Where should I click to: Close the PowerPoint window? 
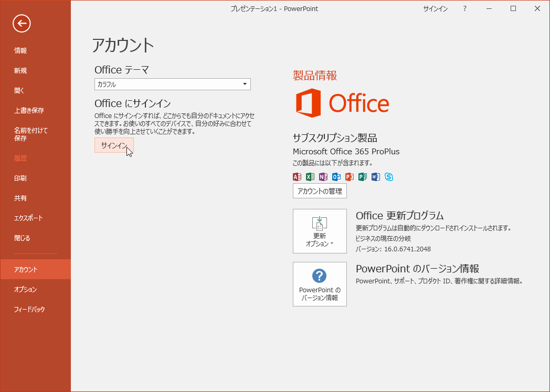tap(537, 9)
